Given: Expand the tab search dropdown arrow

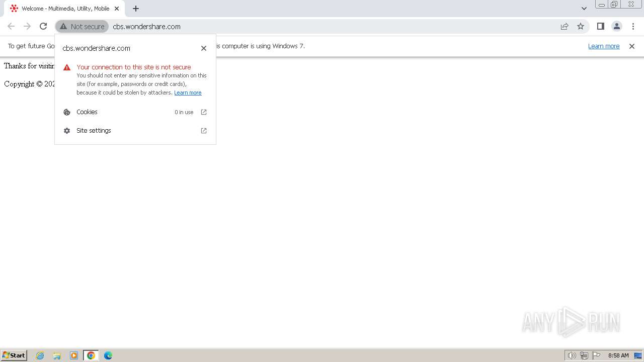Looking at the screenshot, I should pos(584,9).
